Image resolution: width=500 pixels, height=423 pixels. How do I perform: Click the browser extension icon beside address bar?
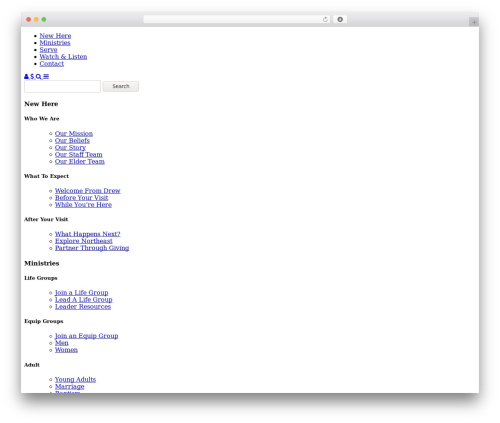340,20
